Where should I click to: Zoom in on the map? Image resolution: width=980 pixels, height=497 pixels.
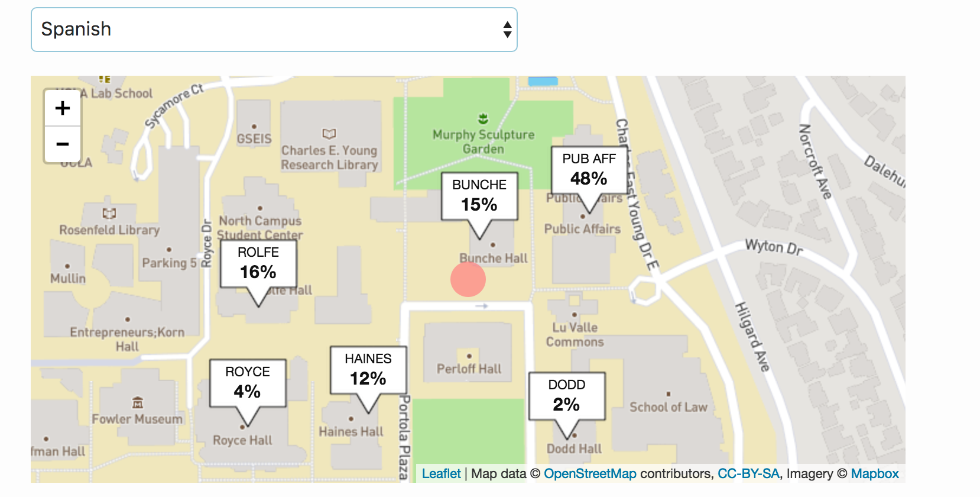[x=62, y=108]
